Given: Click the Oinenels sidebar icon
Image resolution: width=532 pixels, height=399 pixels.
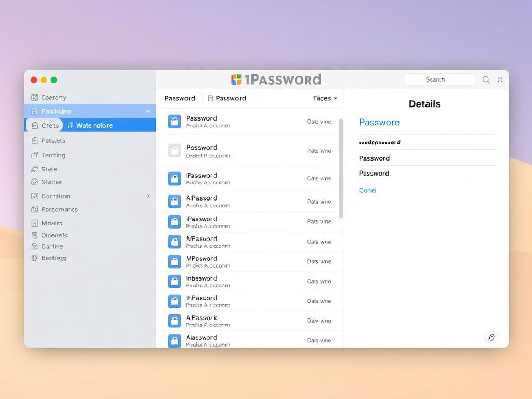Looking at the screenshot, I should (x=34, y=235).
